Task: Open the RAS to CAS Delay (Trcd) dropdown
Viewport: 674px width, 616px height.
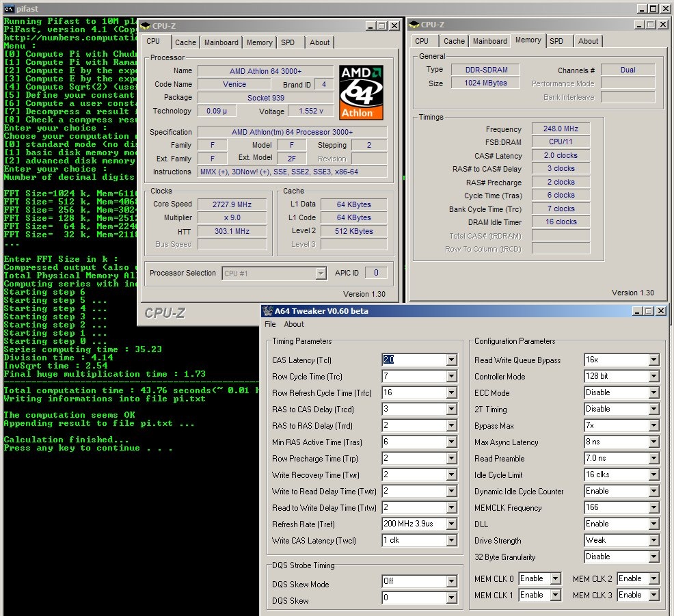Action: point(451,409)
